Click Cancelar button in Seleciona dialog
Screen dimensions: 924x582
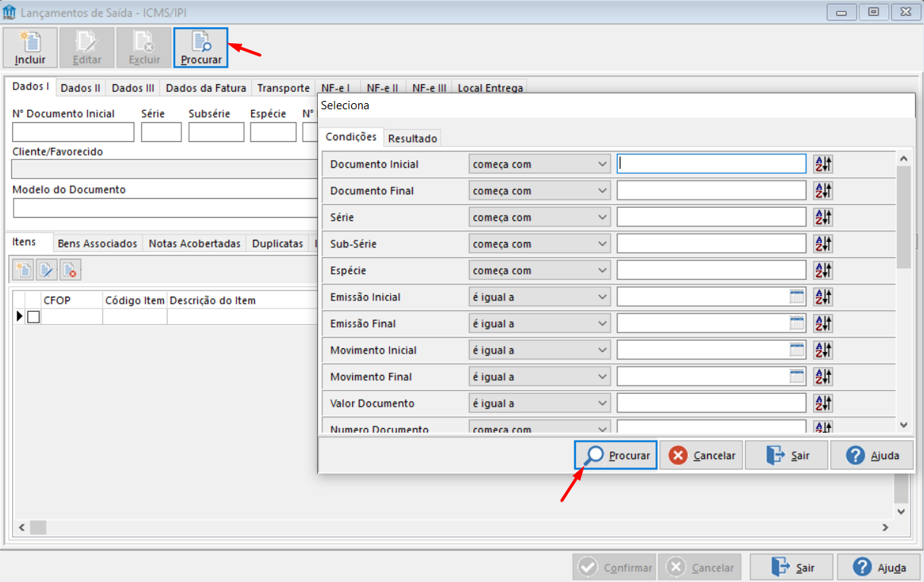coord(701,455)
